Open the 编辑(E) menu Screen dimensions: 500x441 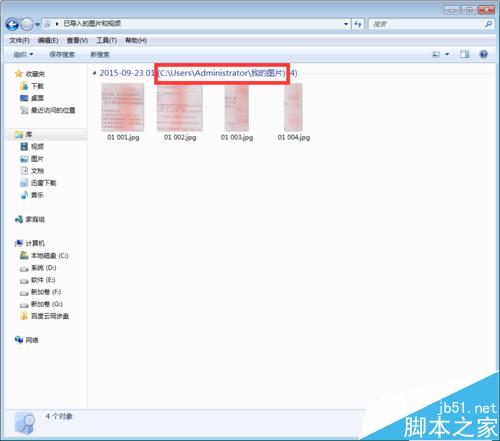48,40
